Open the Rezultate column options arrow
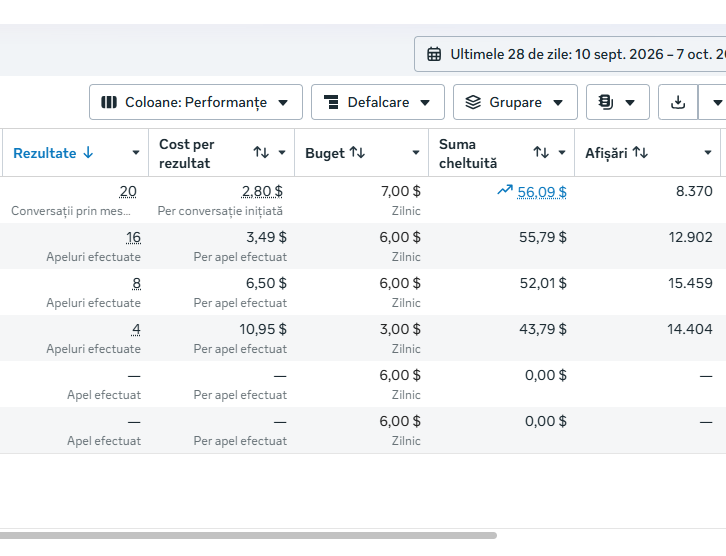Screen dimensions: 726x556 [x=136, y=153]
